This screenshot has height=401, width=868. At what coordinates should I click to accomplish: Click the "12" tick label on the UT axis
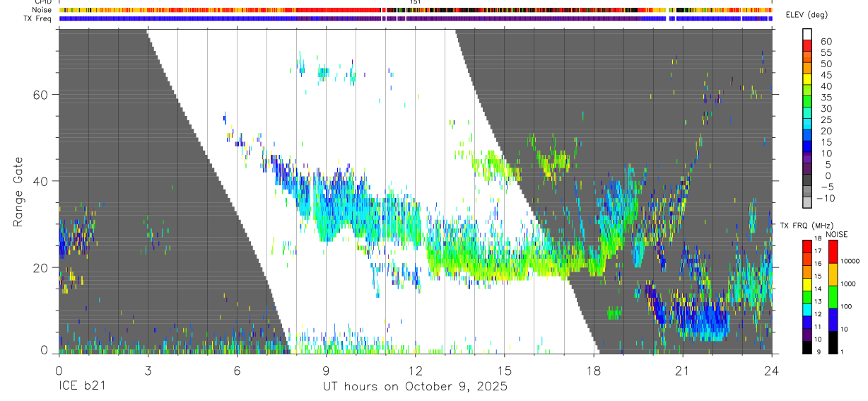(415, 370)
